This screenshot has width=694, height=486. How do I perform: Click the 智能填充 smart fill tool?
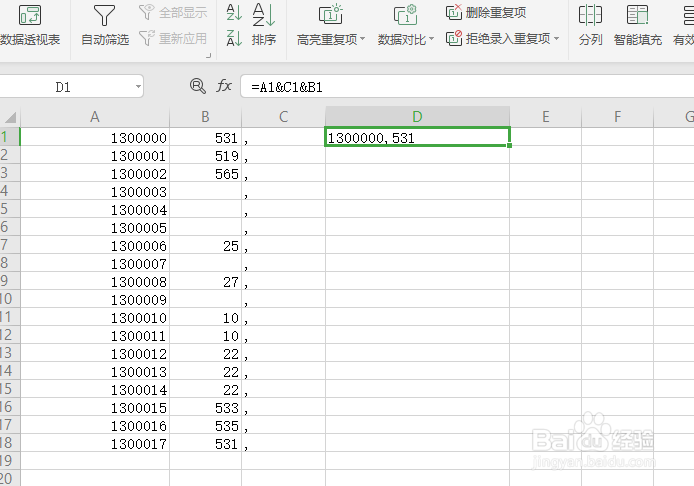click(x=637, y=25)
